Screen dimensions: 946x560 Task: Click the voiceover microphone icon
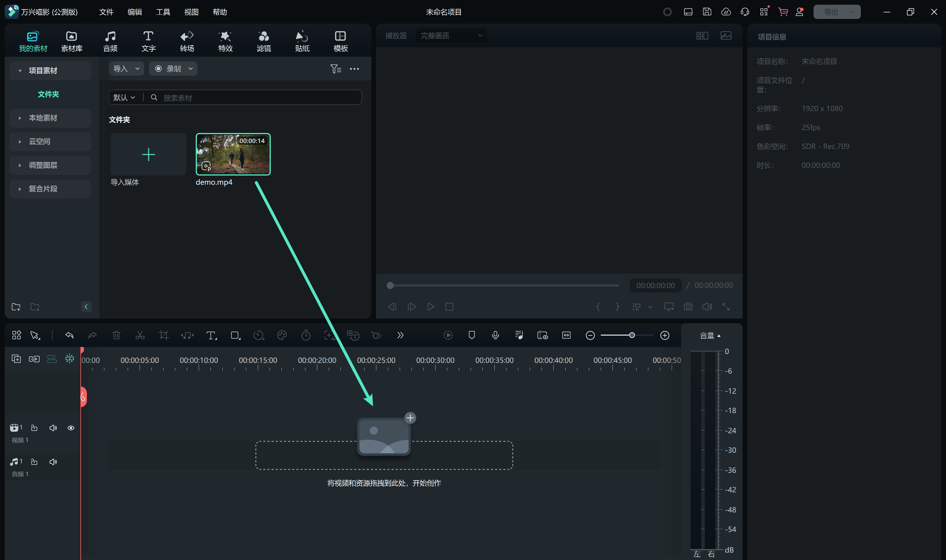pos(495,335)
